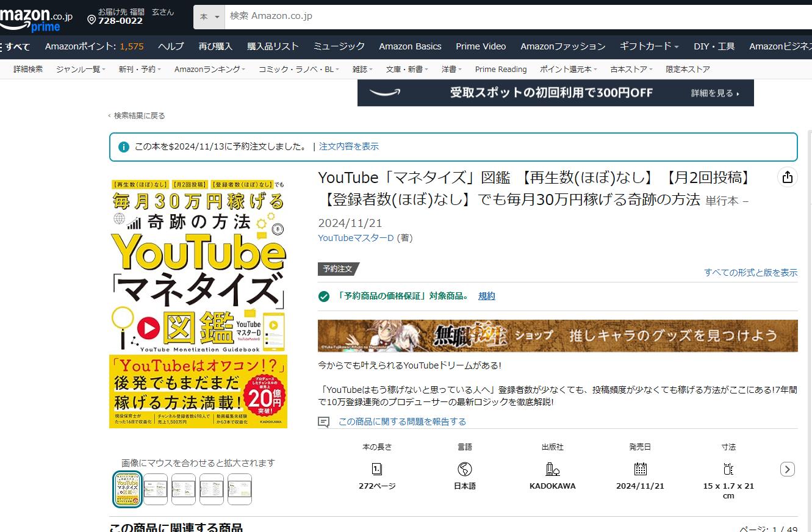The image size is (812, 532).
Task: Click green checkmark price guarantee icon
Action: (324, 297)
